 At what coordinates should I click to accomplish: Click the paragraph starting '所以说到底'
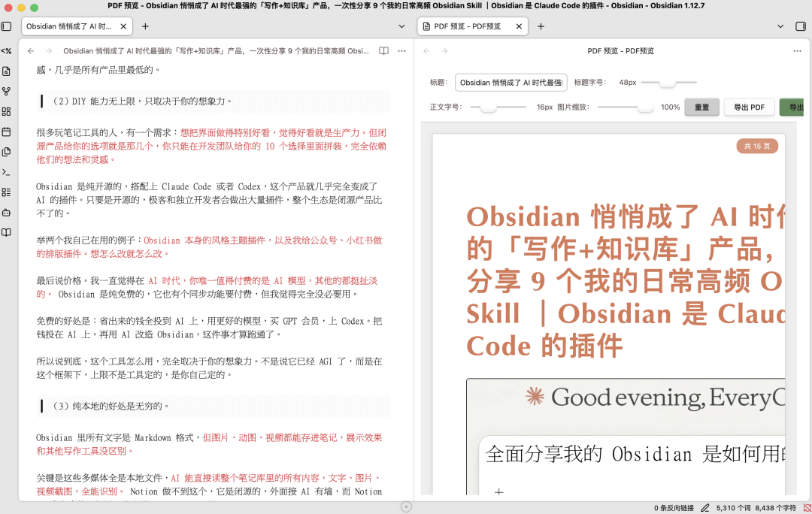tap(210, 368)
